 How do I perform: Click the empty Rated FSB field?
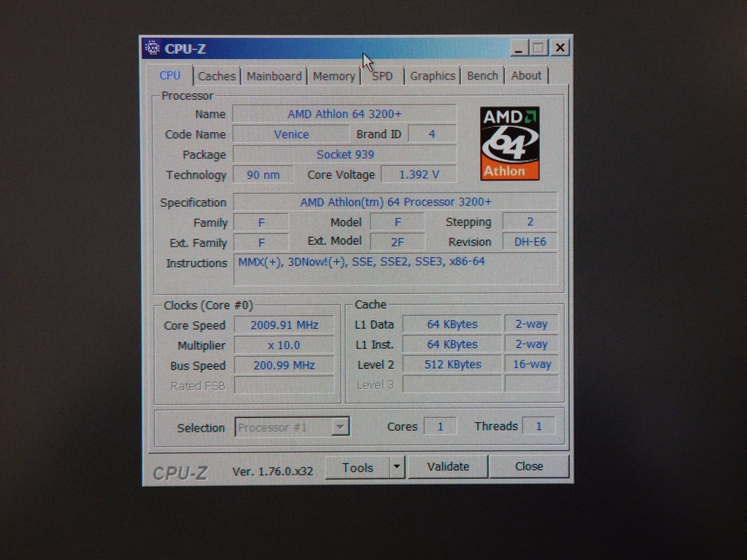pyautogui.click(x=285, y=385)
